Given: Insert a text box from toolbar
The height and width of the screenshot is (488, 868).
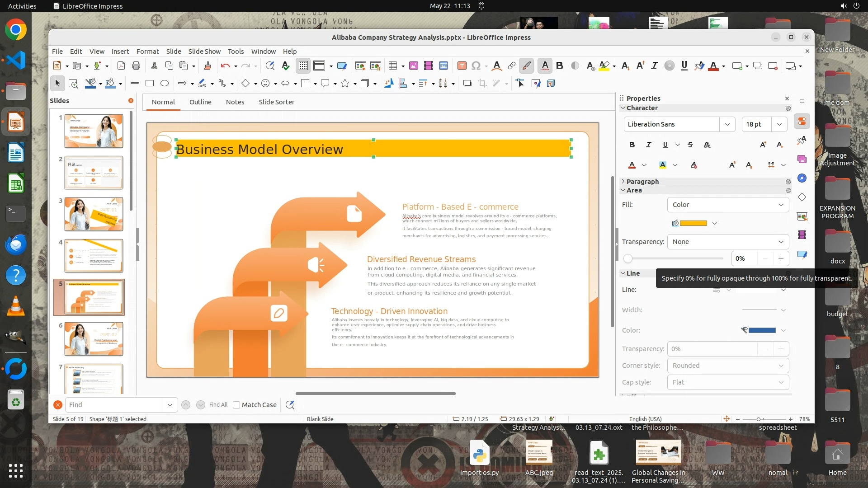Looking at the screenshot, I should point(462,66).
